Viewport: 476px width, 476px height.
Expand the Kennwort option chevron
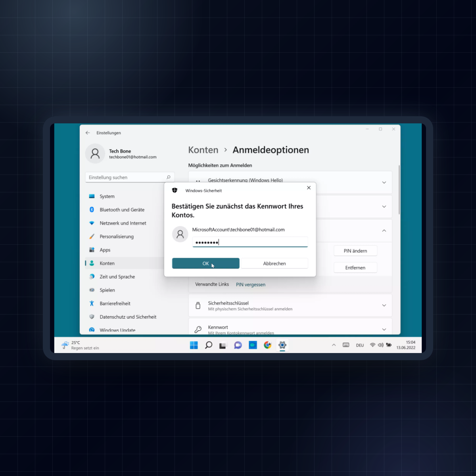(x=384, y=329)
